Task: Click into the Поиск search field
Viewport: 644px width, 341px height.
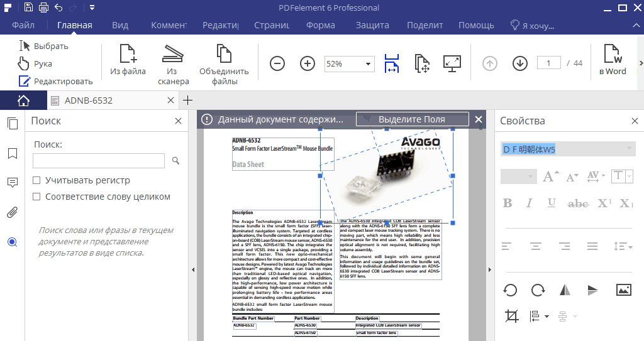Action: (x=99, y=161)
